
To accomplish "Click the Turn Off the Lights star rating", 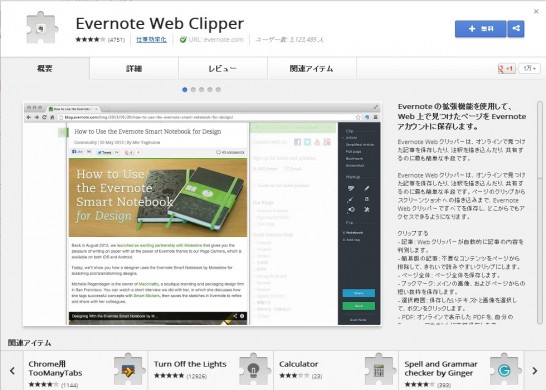I will coord(169,376).
